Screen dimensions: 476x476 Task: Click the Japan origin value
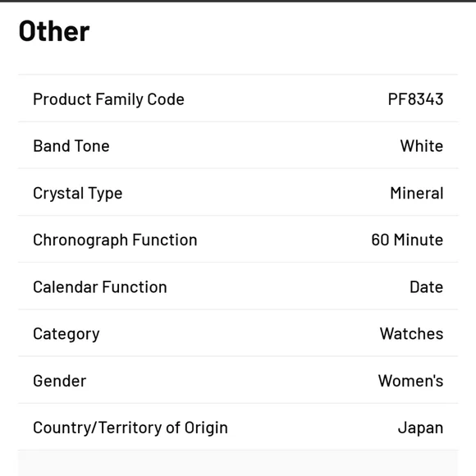pyautogui.click(x=421, y=428)
